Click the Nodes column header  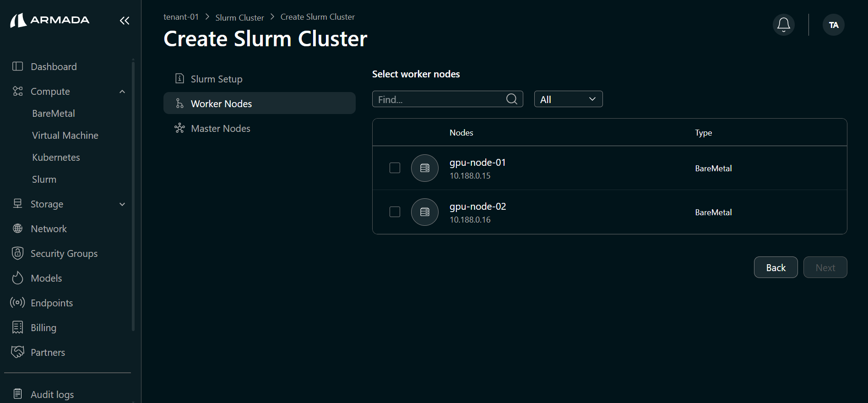coord(461,133)
